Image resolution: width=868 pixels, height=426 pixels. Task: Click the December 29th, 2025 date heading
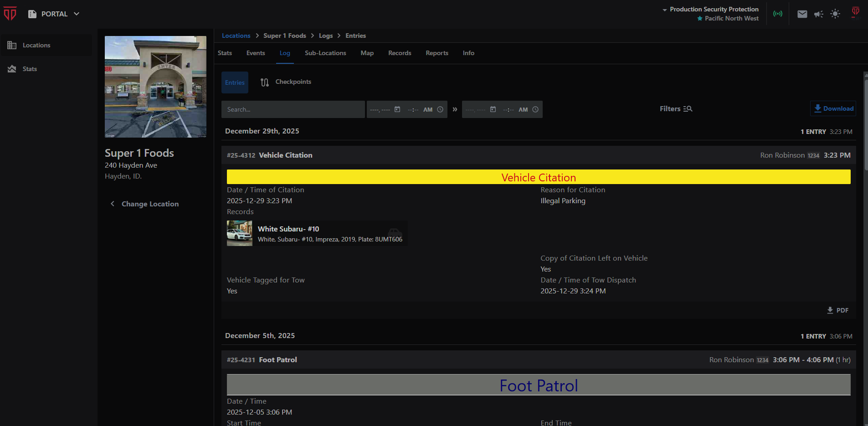(262, 131)
